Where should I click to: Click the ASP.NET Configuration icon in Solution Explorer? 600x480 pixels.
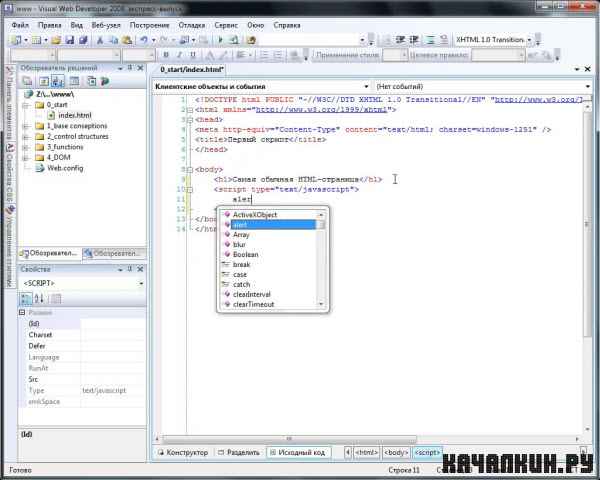coord(105,81)
